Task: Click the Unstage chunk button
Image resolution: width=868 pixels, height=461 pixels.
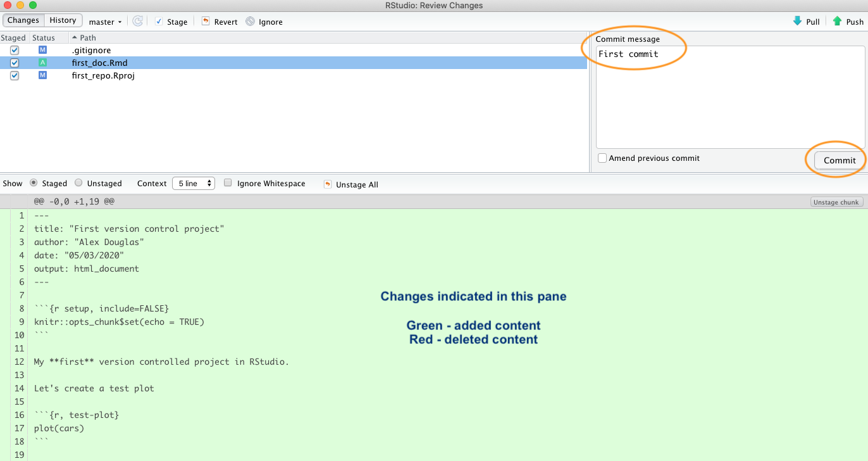Action: 836,202
